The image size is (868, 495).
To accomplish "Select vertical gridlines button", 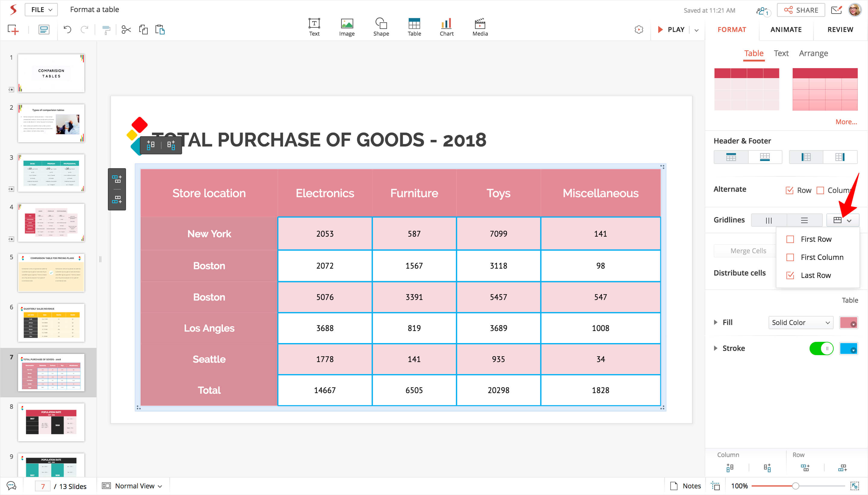I will [769, 220].
